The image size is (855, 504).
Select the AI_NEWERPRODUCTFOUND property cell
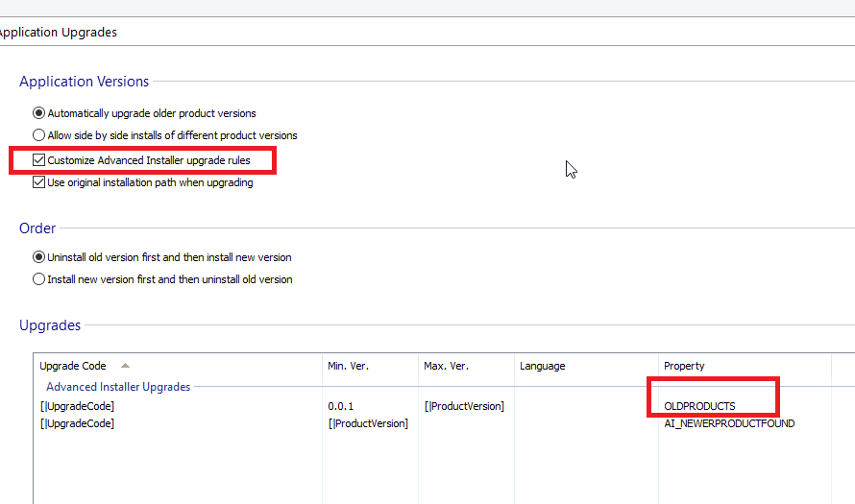pyautogui.click(x=729, y=423)
